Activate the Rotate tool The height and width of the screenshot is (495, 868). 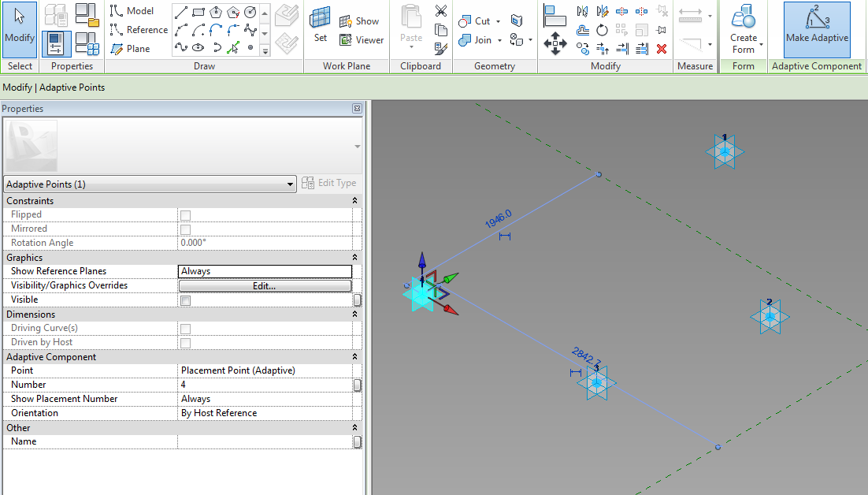tap(602, 30)
